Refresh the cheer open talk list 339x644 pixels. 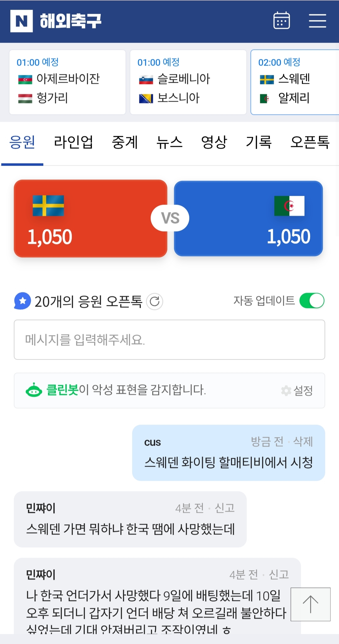tap(155, 302)
